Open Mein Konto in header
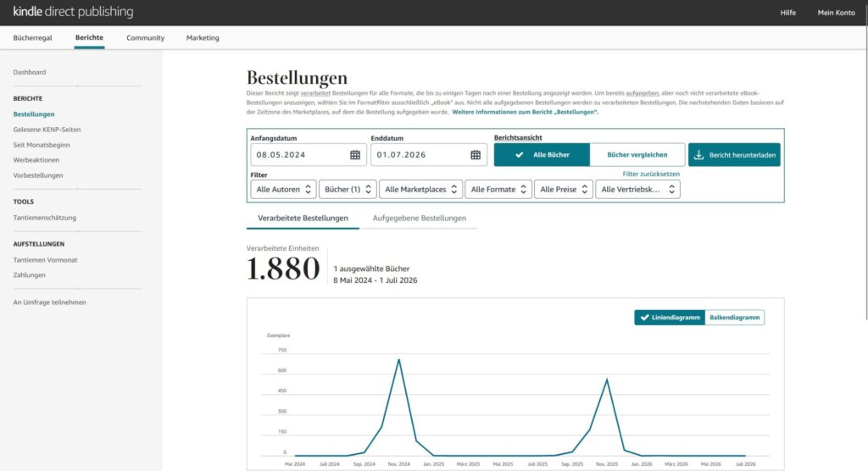Viewport: 868px width, 471px height. (x=836, y=13)
